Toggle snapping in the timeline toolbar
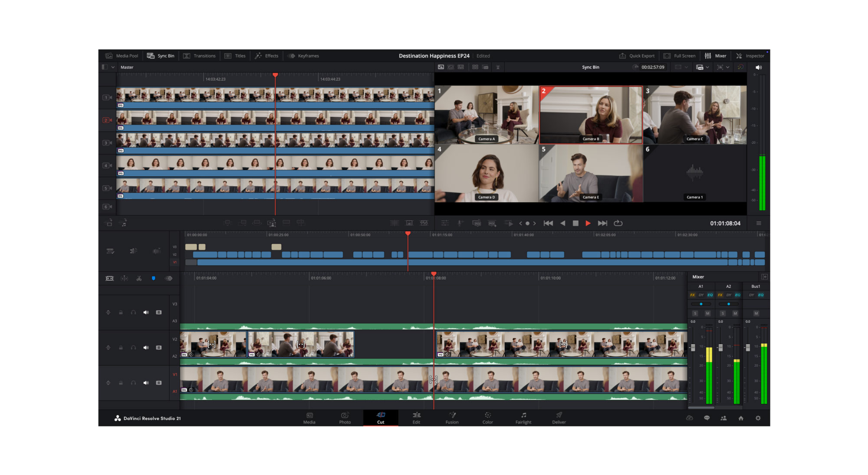This screenshot has height=475, width=868. click(x=153, y=278)
